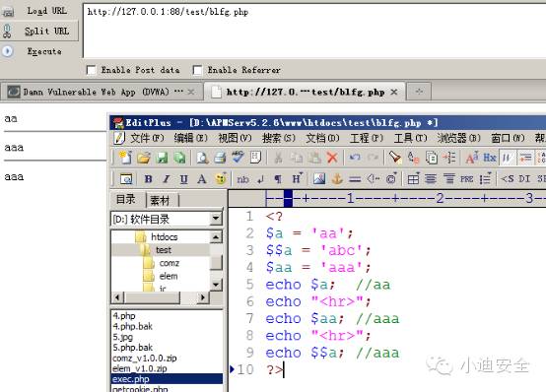Click Execute in HackBar

point(44,51)
